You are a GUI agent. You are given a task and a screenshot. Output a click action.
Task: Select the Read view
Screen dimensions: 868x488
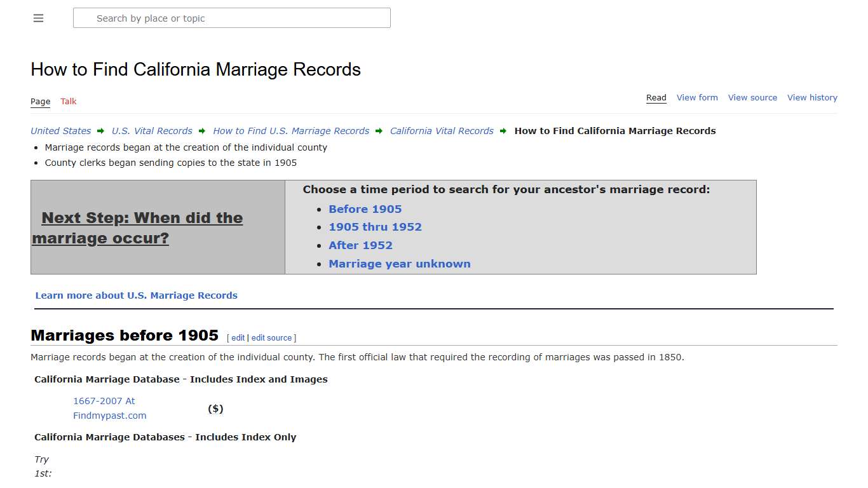tap(656, 97)
